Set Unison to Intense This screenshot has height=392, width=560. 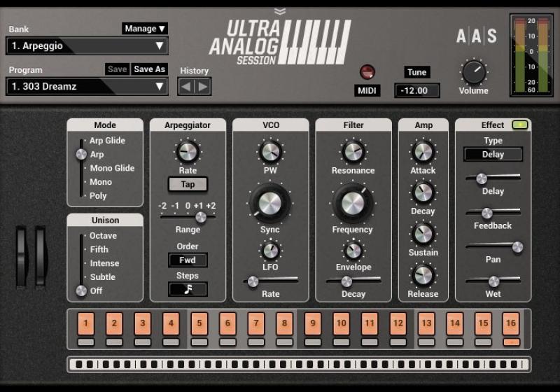(104, 263)
